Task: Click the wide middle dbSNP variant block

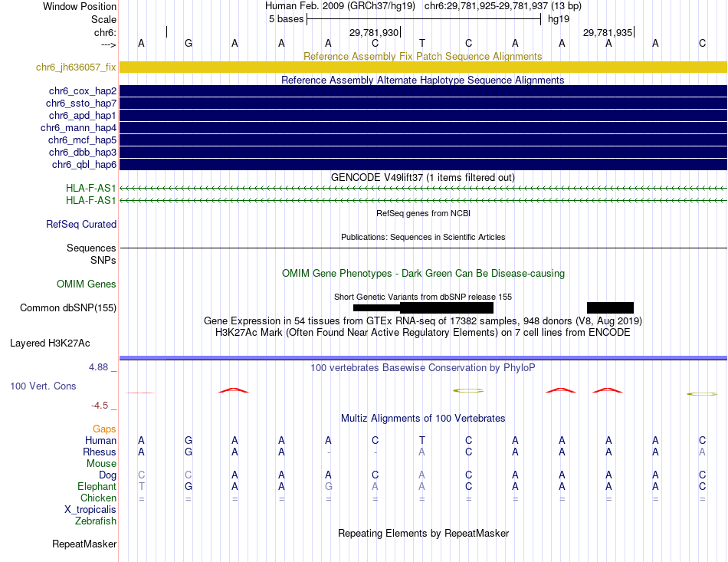Action: [x=447, y=307]
